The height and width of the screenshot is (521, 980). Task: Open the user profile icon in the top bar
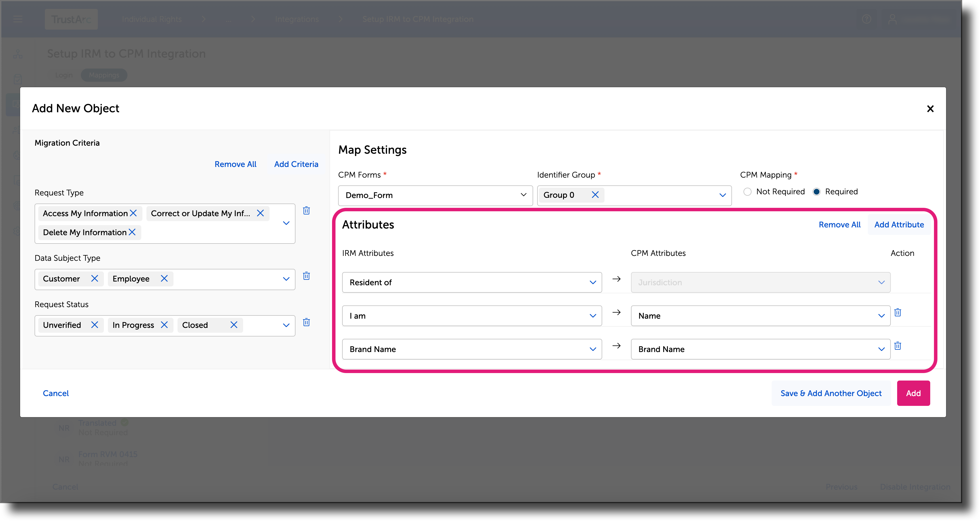(x=893, y=19)
